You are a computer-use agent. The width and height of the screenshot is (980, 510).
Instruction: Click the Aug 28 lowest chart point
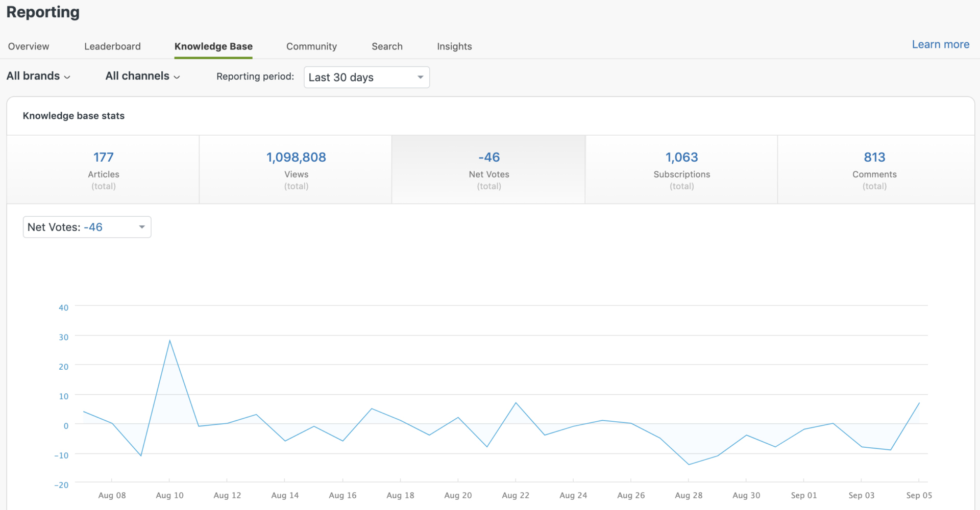(689, 464)
